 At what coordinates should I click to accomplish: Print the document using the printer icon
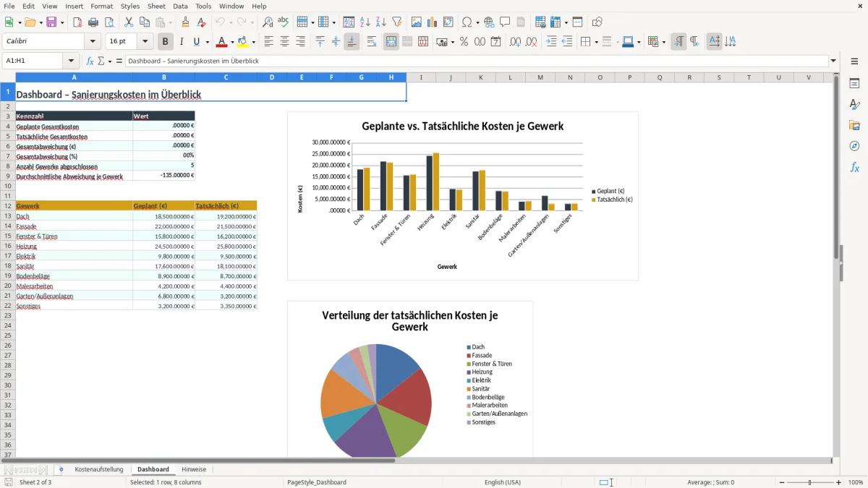point(93,22)
